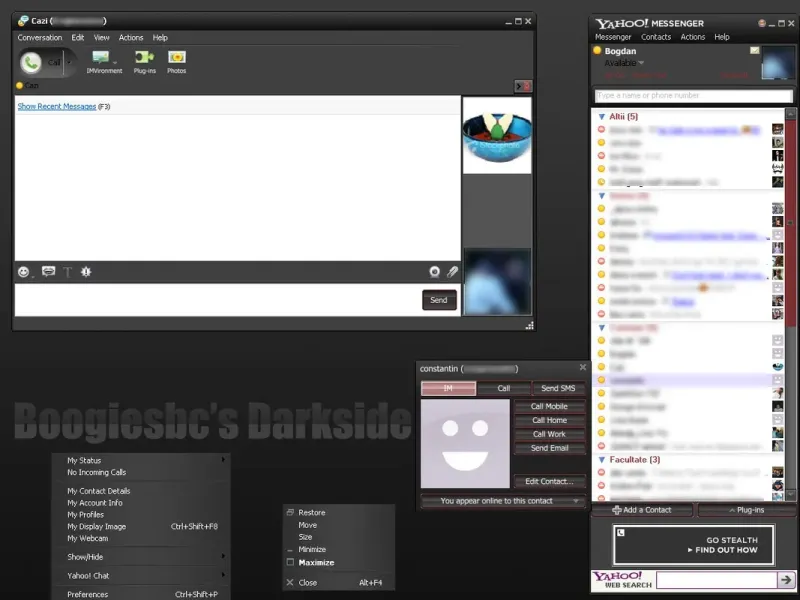Image resolution: width=800 pixels, height=600 pixels.
Task: Click the Call Mobile button
Action: tap(549, 406)
